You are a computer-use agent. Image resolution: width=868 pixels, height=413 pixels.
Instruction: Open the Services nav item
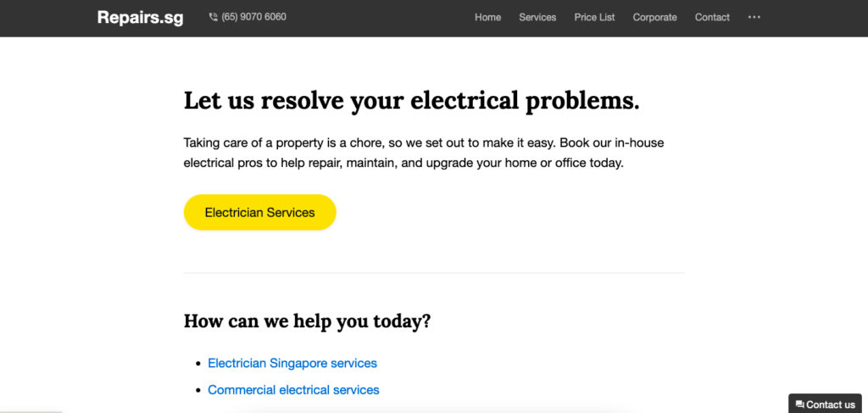coord(537,17)
